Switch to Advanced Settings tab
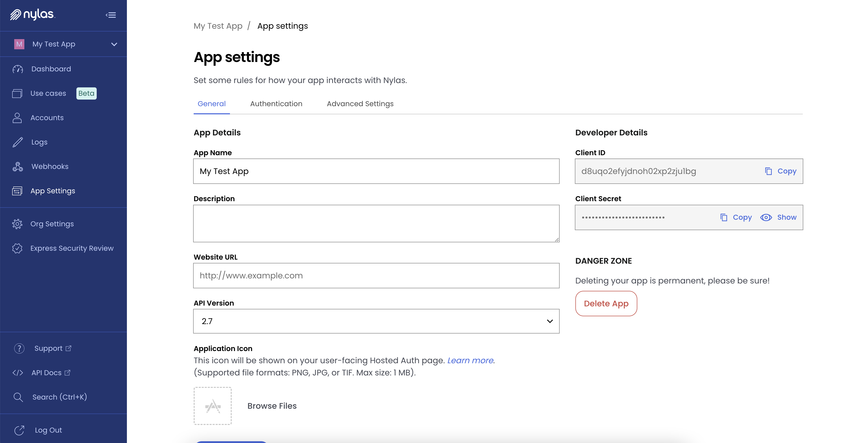The height and width of the screenshot is (443, 868). pos(360,104)
